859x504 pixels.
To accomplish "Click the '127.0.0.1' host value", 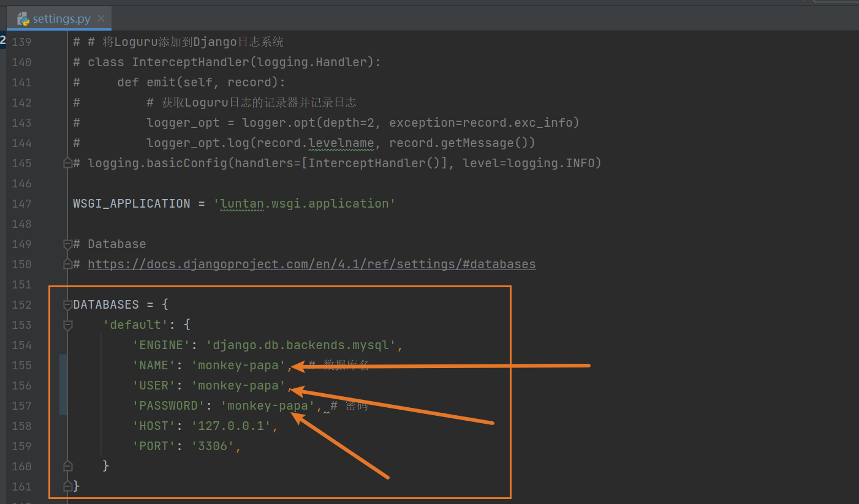I will (x=231, y=426).
